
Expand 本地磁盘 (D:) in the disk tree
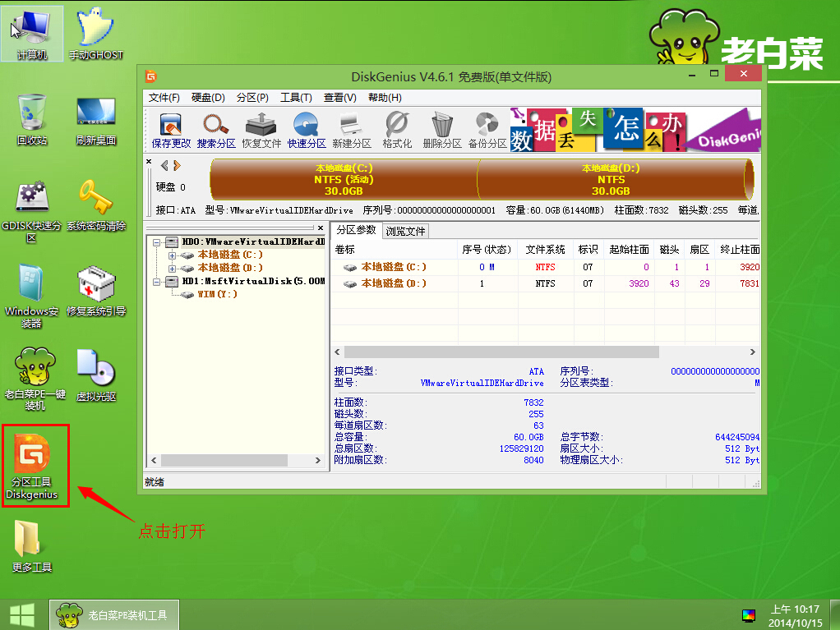click(172, 268)
